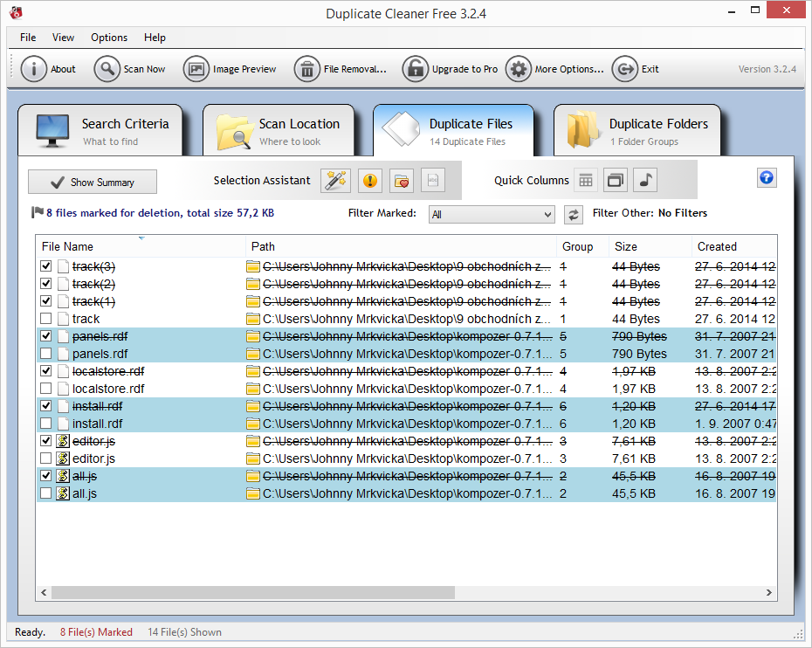Click the folder with heart icon
The height and width of the screenshot is (648, 812).
pos(402,181)
